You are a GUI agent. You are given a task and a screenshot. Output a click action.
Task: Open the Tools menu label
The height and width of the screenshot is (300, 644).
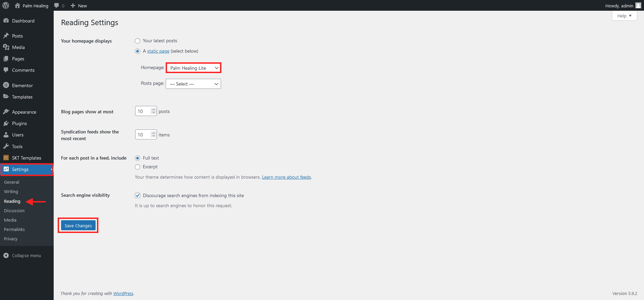pyautogui.click(x=17, y=146)
